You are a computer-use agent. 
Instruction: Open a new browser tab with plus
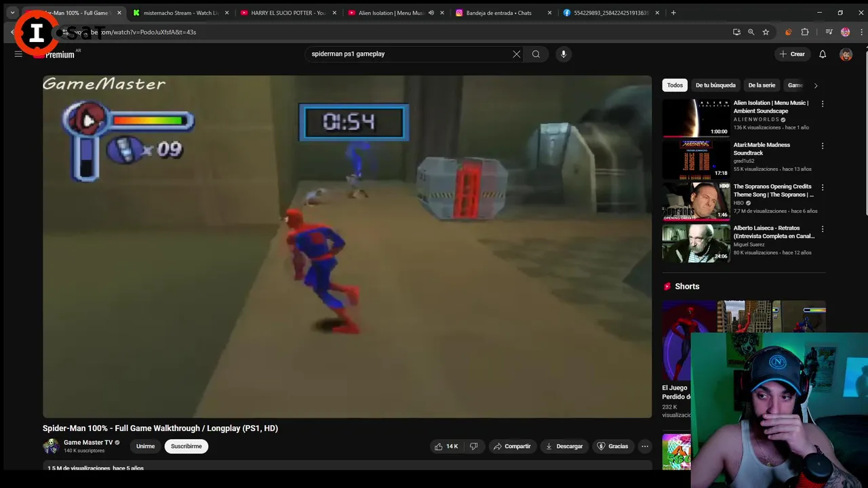(x=673, y=13)
